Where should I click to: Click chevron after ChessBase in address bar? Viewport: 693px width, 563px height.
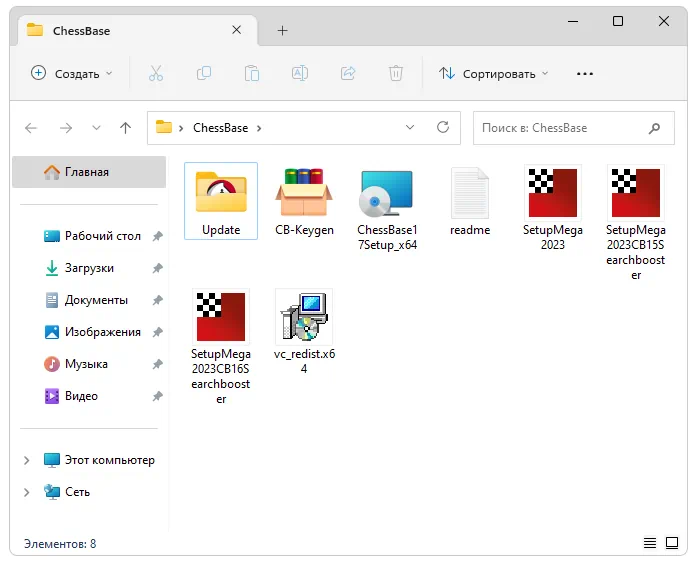tap(259, 128)
